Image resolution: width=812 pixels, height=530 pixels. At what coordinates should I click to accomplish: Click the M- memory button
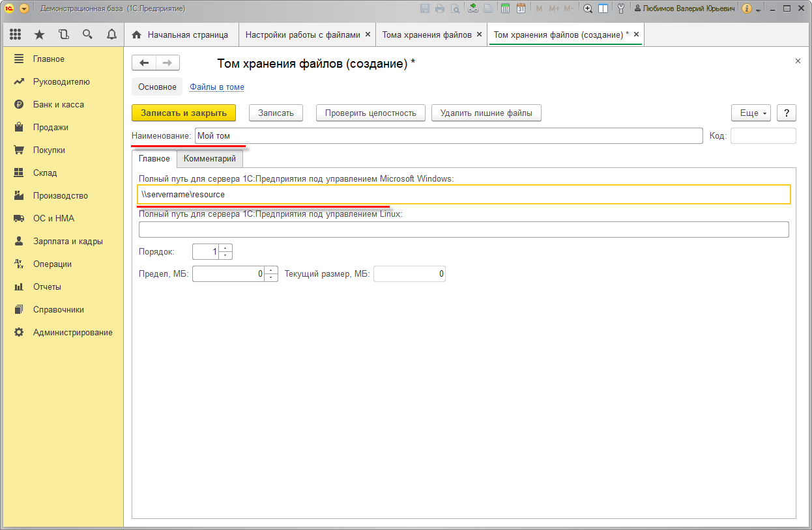pyautogui.click(x=569, y=8)
